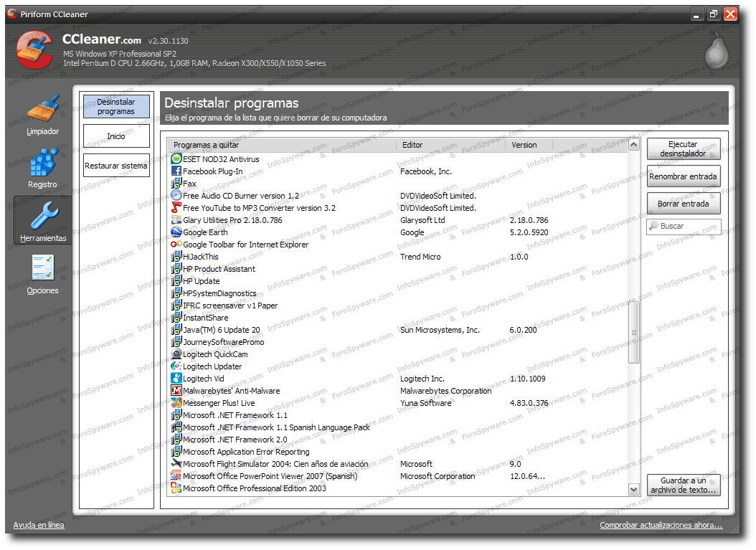Click the scrollbar down arrow
Image resolution: width=756 pixels, height=550 pixels.
(x=634, y=489)
